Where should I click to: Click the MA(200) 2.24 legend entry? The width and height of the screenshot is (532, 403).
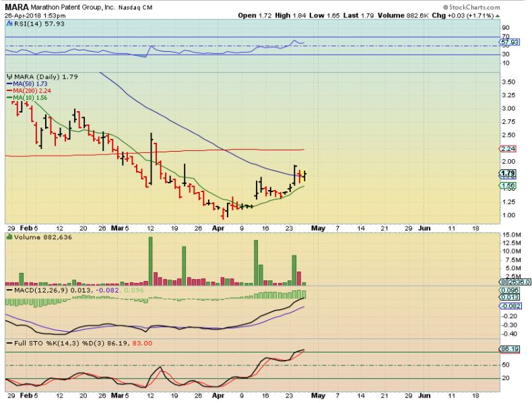tap(29, 91)
